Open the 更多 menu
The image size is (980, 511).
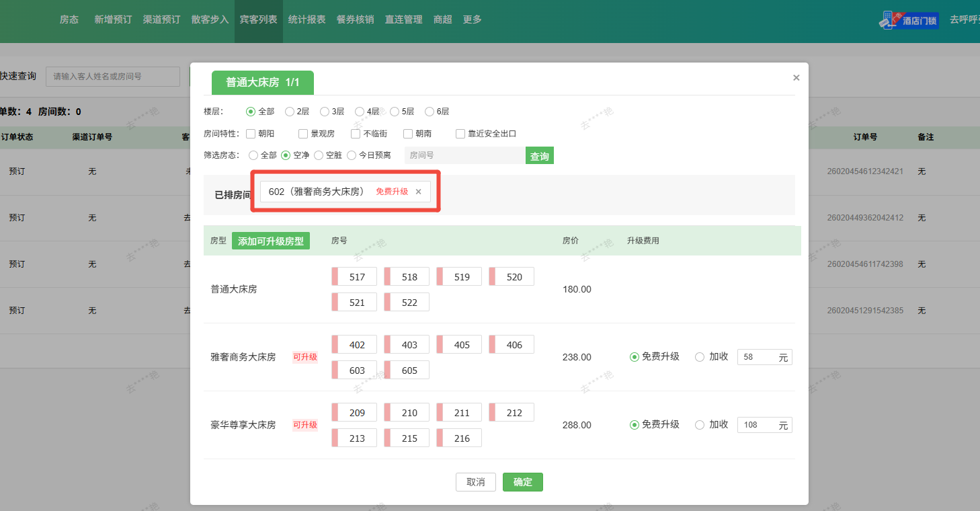tap(472, 19)
